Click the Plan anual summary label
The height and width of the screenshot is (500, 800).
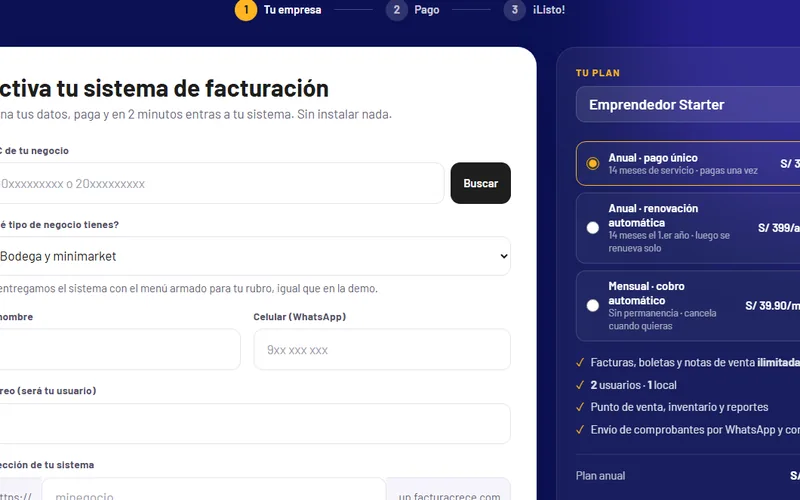click(600, 476)
